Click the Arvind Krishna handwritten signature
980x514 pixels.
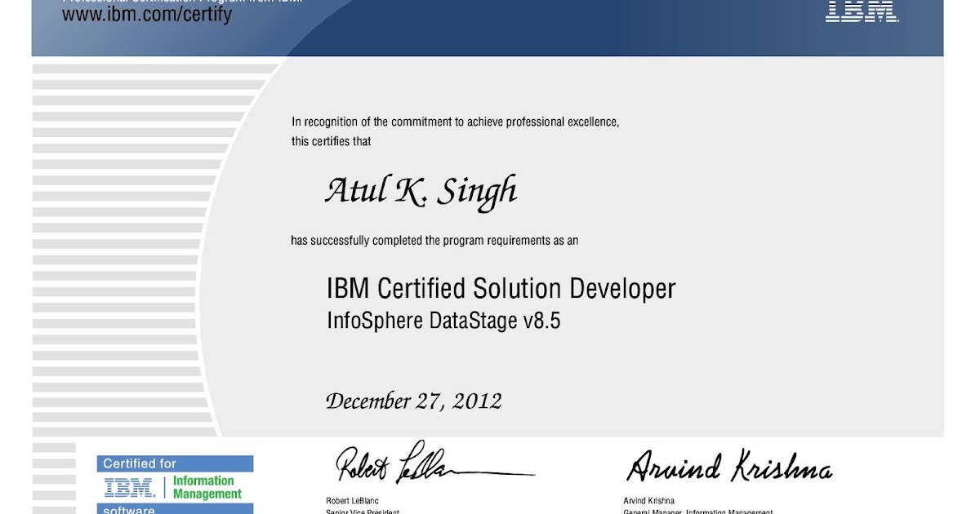(x=729, y=465)
